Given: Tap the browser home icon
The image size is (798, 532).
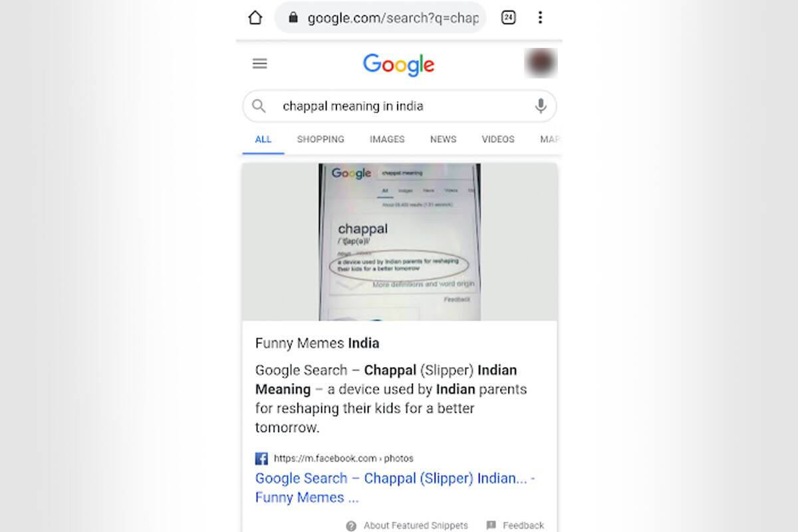Looking at the screenshot, I should [x=255, y=18].
